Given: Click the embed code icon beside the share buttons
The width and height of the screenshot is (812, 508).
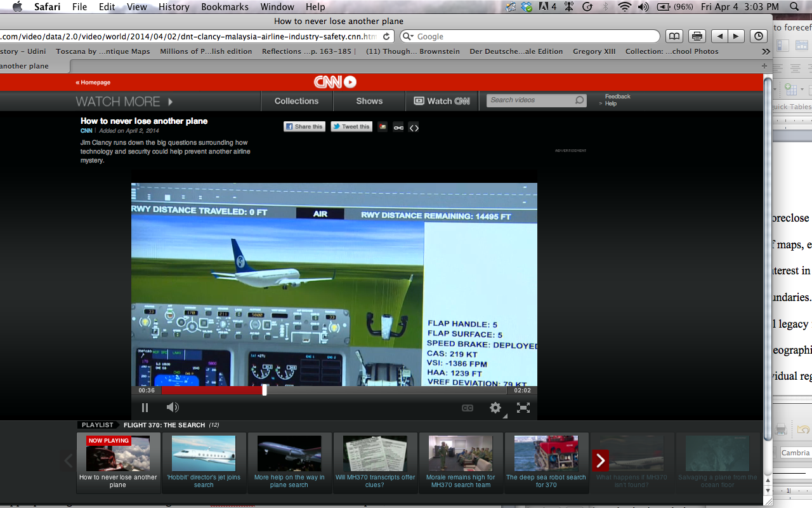Looking at the screenshot, I should [x=414, y=128].
